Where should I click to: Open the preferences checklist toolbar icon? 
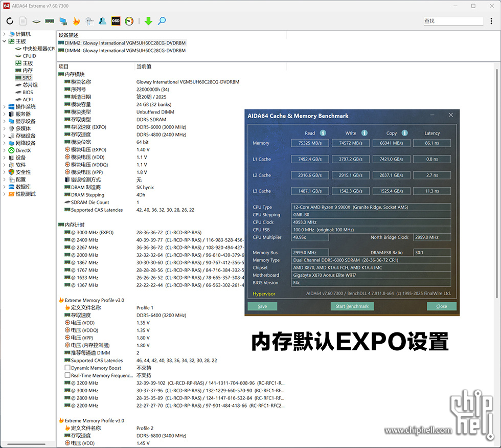(x=89, y=21)
